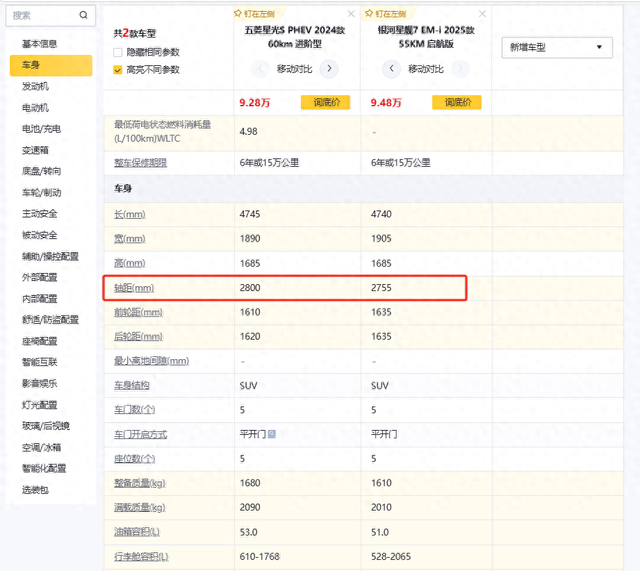Open 座椅配置 section
This screenshot has height=571, width=640.
click(x=40, y=341)
